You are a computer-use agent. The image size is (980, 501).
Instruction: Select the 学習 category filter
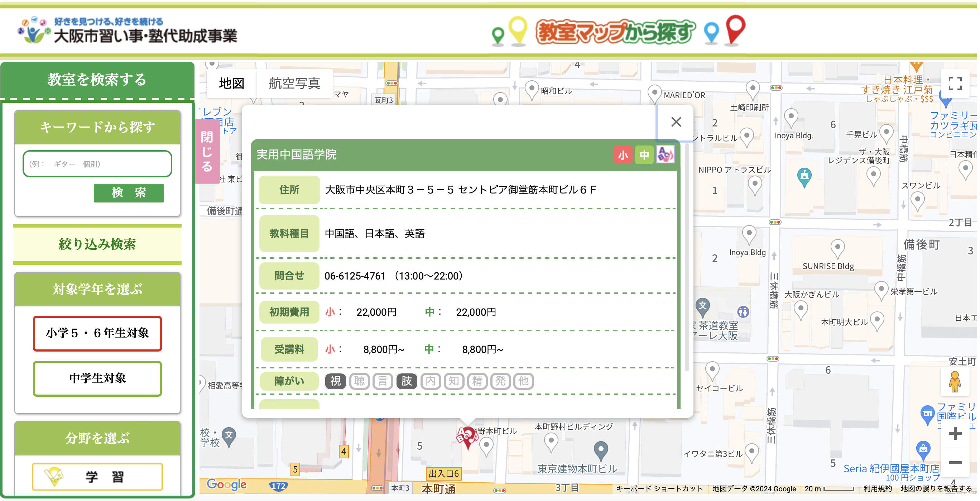coord(97,476)
